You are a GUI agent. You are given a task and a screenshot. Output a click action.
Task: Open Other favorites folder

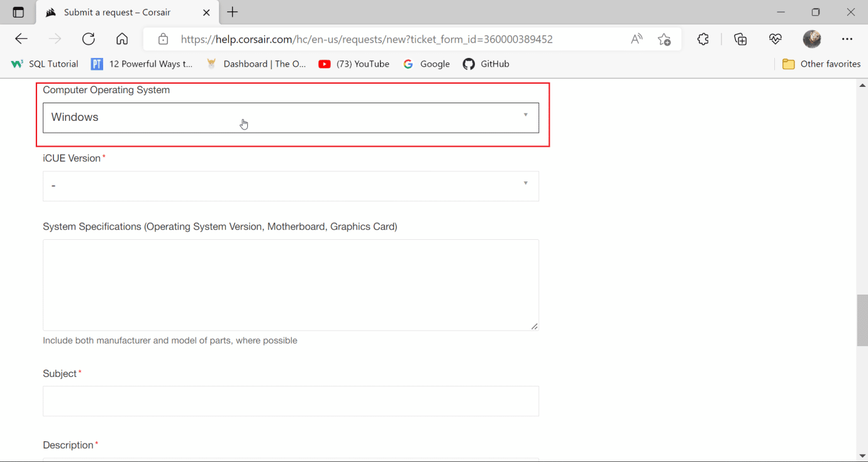pyautogui.click(x=821, y=64)
